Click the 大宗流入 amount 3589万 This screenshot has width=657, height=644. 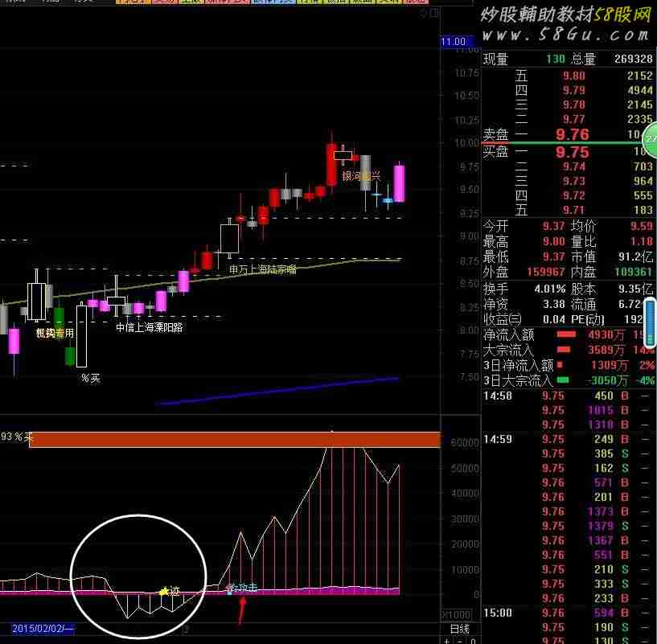point(606,350)
